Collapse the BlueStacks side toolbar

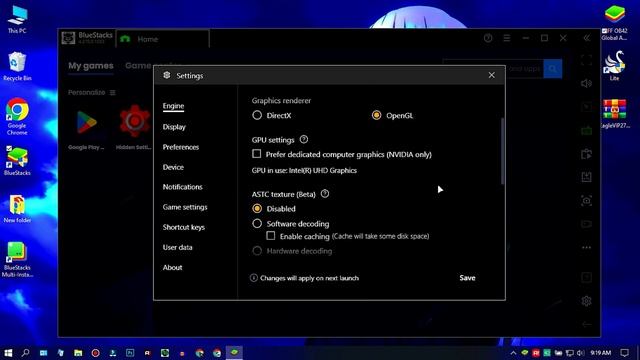click(x=587, y=38)
